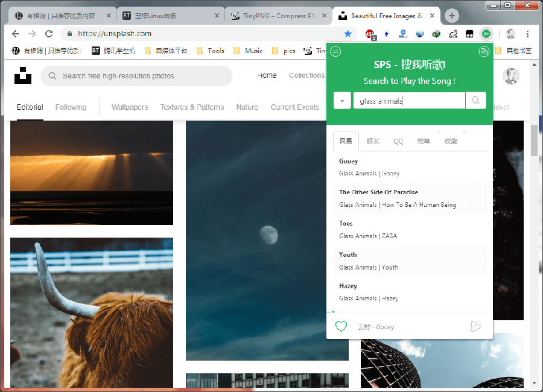Click the hamburger icon in the SPS popup header
Screen dimensions: 543x392
[x=336, y=52]
